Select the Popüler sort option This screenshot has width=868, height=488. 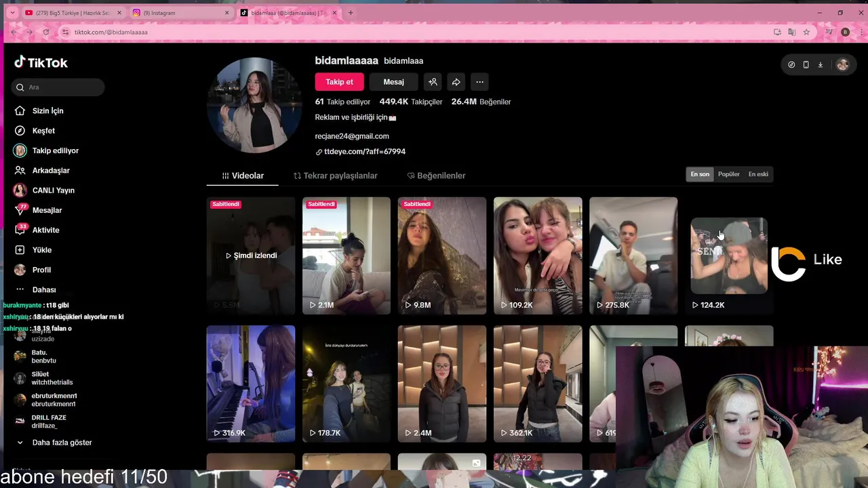click(729, 174)
